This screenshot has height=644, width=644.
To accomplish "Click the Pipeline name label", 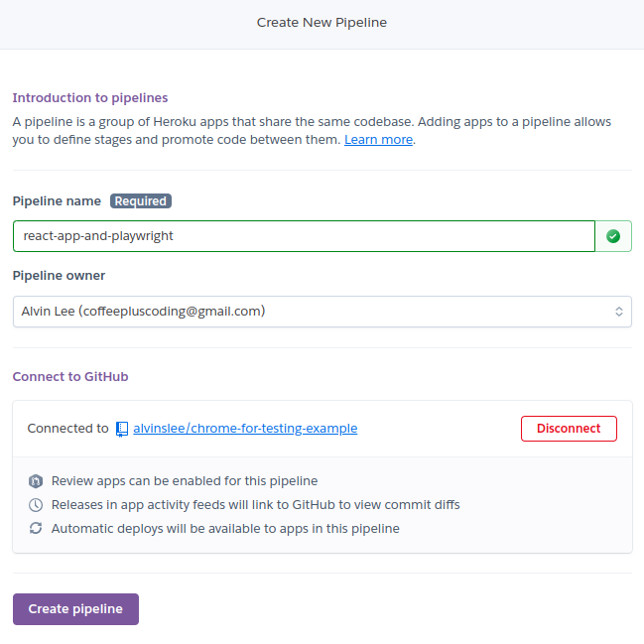I will click(x=56, y=200).
